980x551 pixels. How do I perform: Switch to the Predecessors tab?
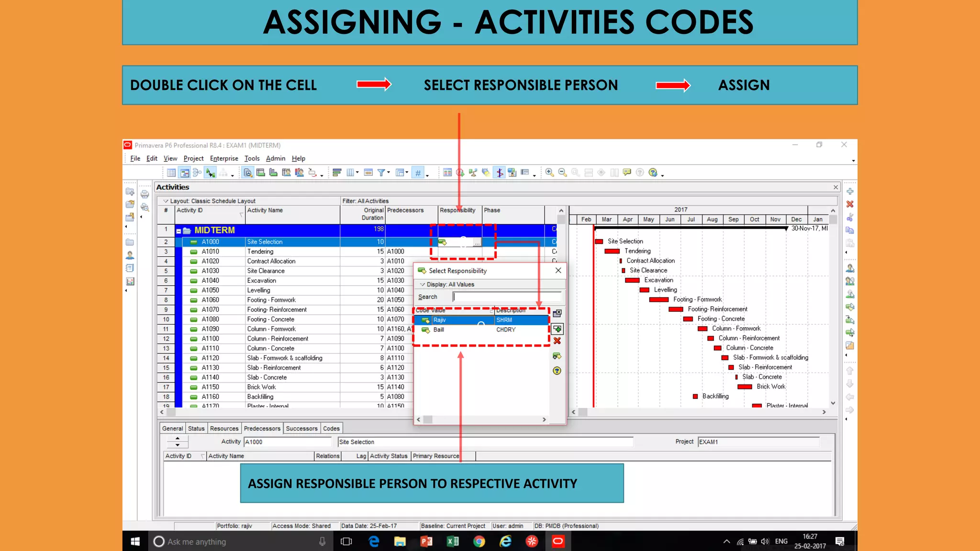click(x=262, y=429)
